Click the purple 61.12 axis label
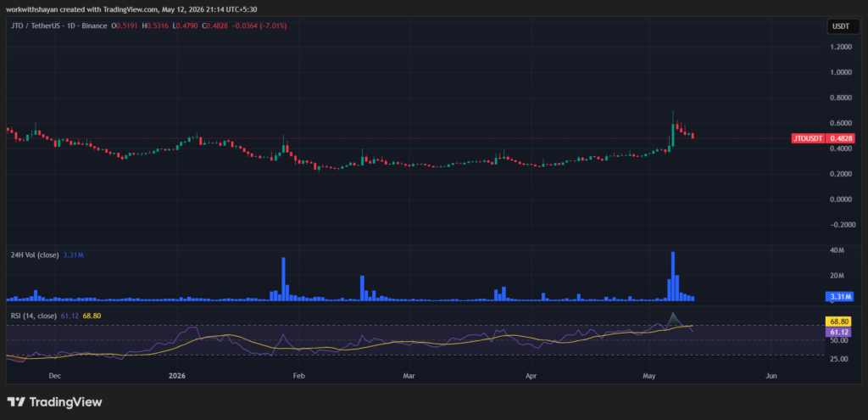 [x=839, y=332]
